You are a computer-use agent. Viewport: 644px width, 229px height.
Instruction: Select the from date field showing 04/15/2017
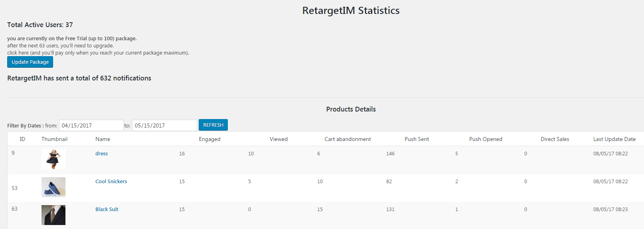(91, 125)
